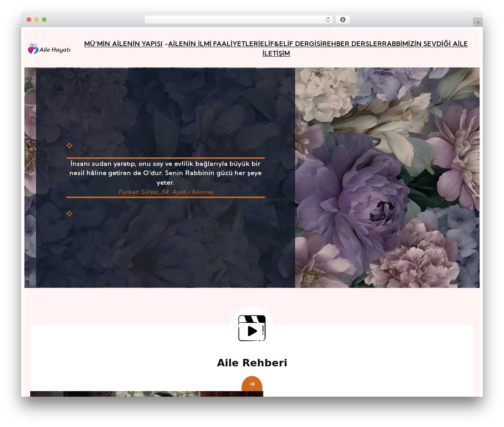Viewport: 504px width, 427px height.
Task: Open the browser downloads icon
Action: click(343, 20)
